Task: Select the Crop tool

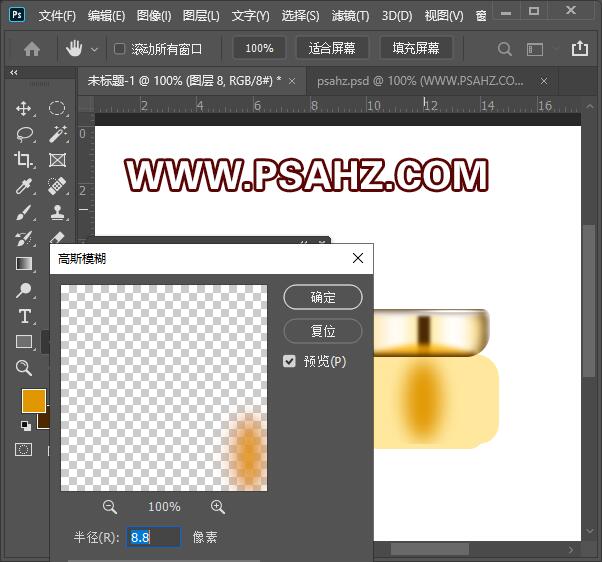Action: pyautogui.click(x=23, y=160)
